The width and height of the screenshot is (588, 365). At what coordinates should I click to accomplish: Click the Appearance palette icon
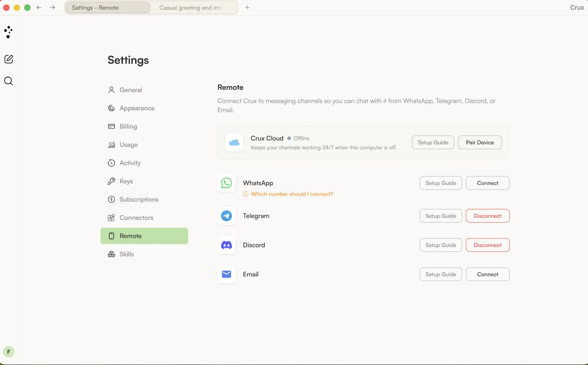tap(111, 108)
